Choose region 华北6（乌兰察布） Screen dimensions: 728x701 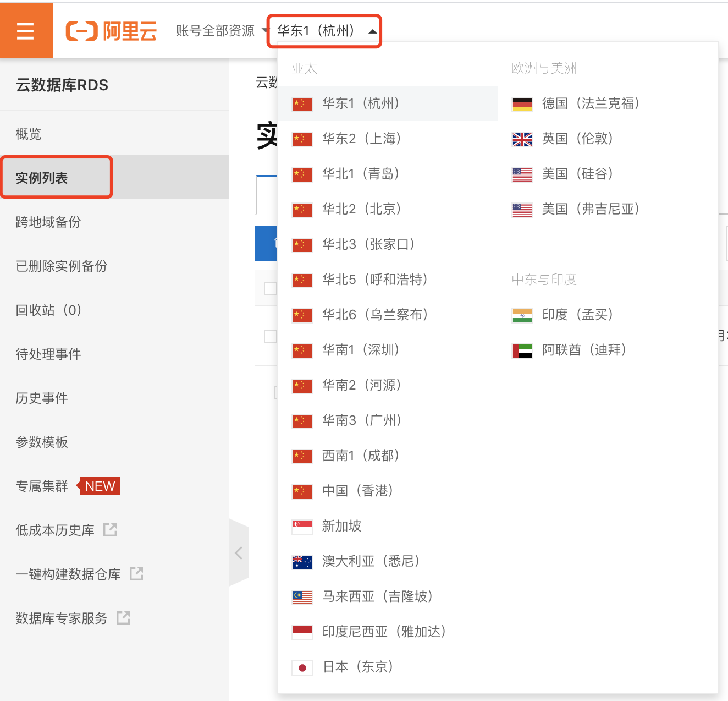(388, 315)
